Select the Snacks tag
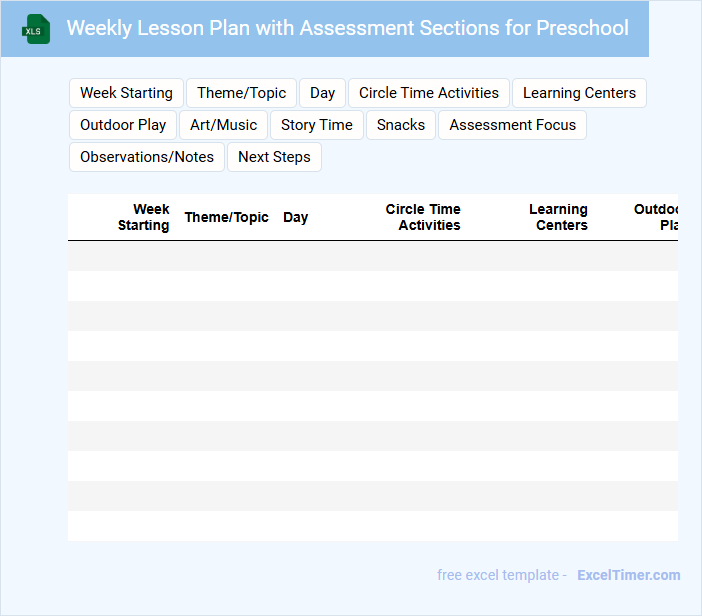The image size is (702, 616). pyautogui.click(x=401, y=125)
